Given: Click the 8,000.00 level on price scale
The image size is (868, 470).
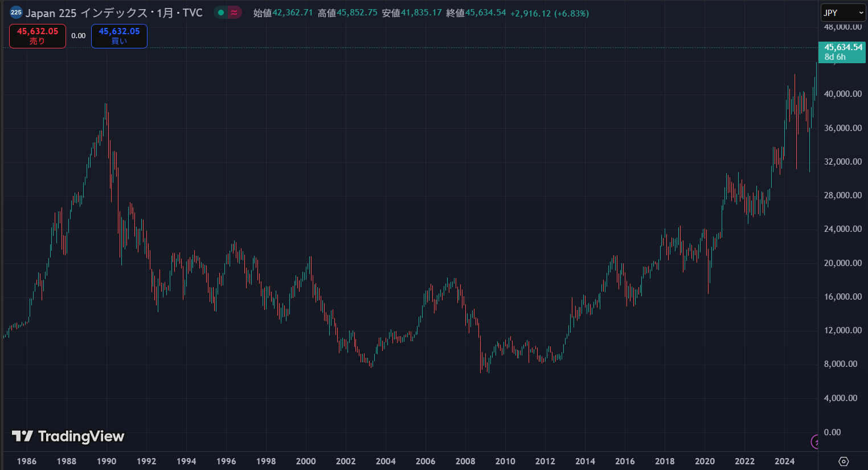Looking at the screenshot, I should 840,364.
